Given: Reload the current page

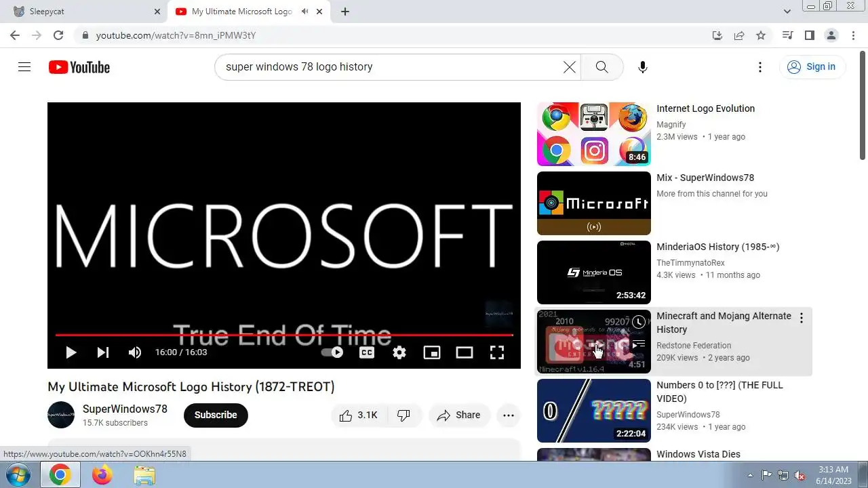Looking at the screenshot, I should pos(58,35).
